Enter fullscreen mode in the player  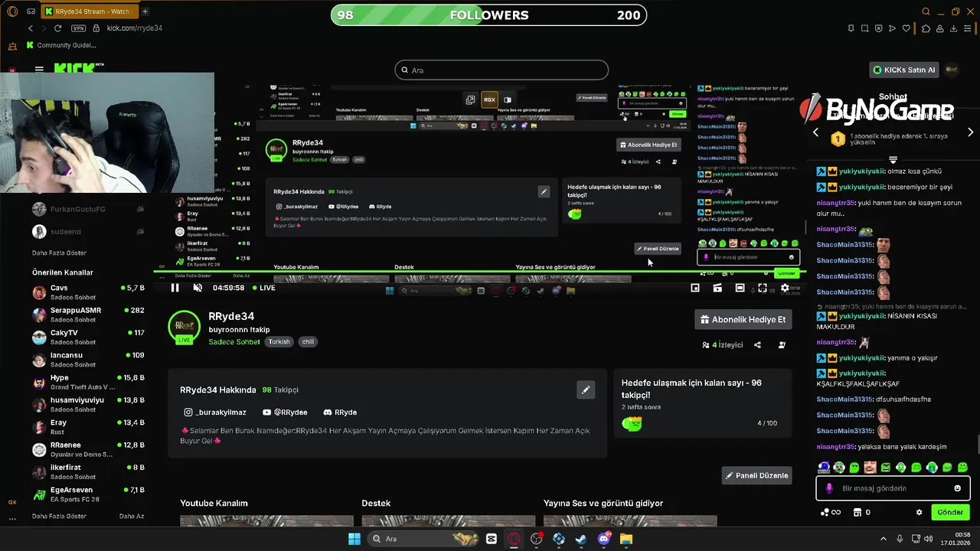[762, 288]
